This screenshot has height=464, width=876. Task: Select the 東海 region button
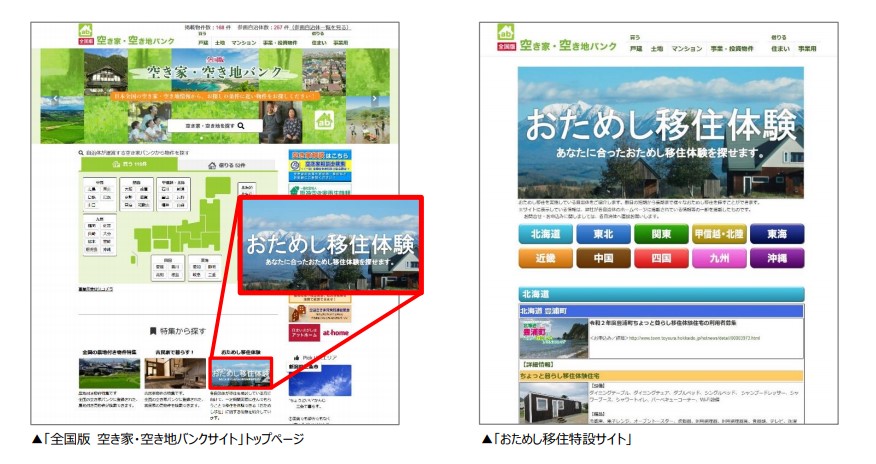[777, 234]
